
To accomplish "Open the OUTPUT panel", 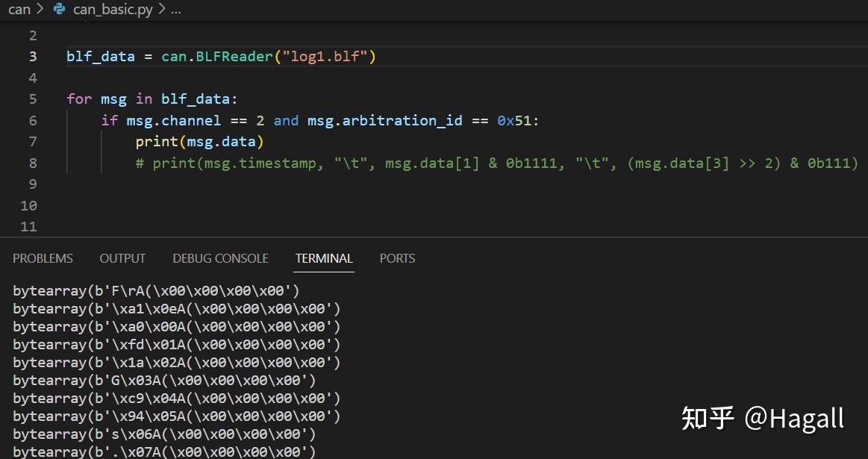I will tap(122, 258).
